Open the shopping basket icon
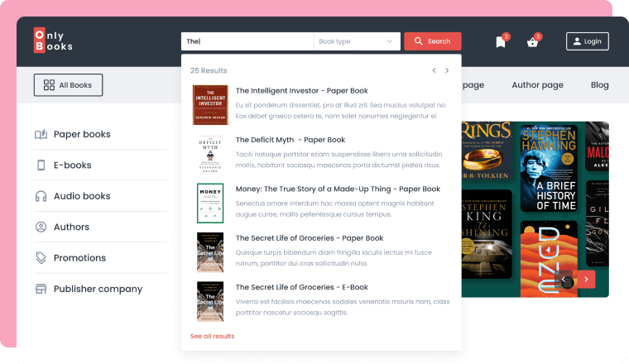 click(533, 41)
